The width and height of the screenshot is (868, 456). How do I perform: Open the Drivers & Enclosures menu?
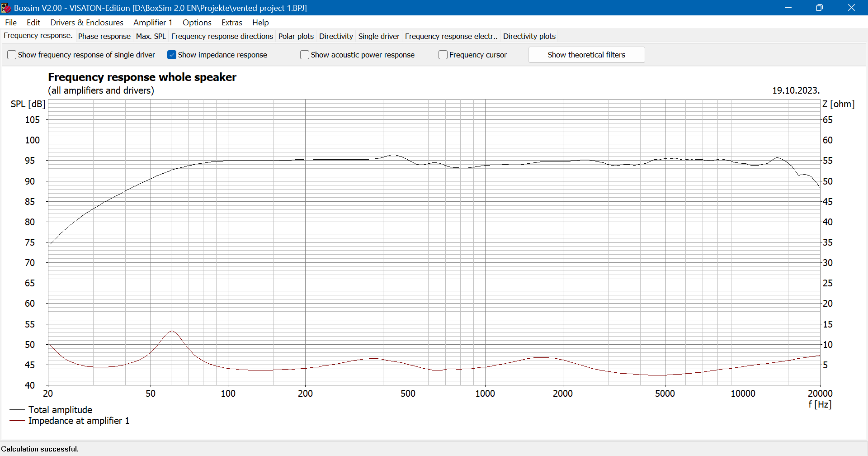[87, 23]
